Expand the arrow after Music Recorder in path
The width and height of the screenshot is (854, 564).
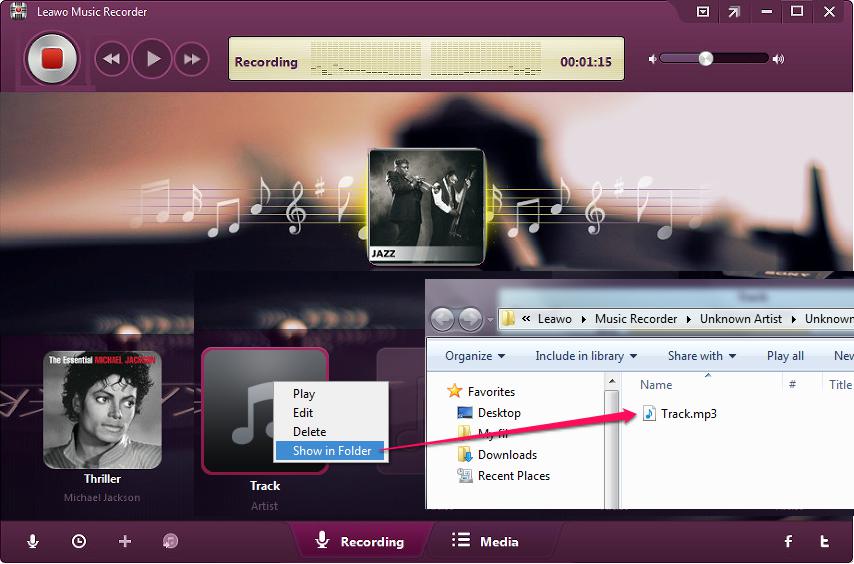point(688,320)
